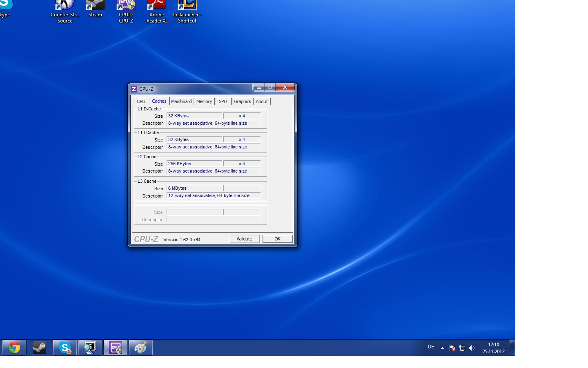Click the L1 I-Cache group label
588x368 pixels.
click(x=148, y=132)
